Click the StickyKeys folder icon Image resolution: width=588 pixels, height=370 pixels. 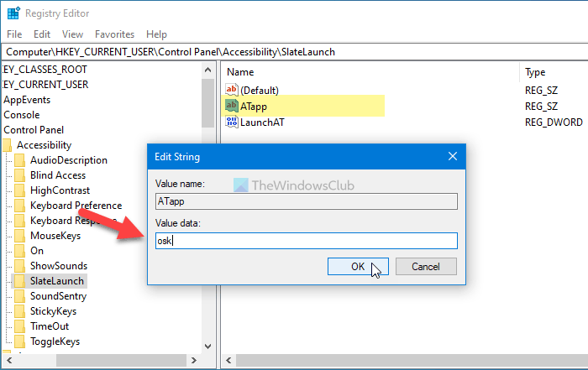pos(19,311)
